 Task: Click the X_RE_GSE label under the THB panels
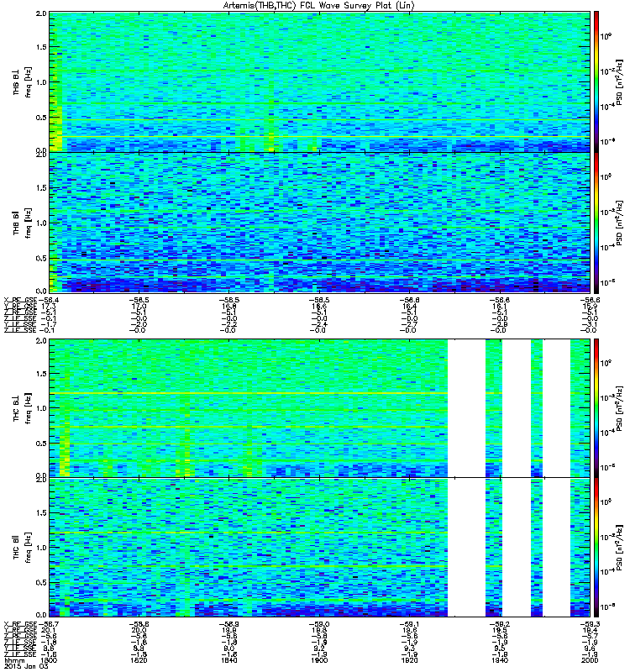click(20, 300)
